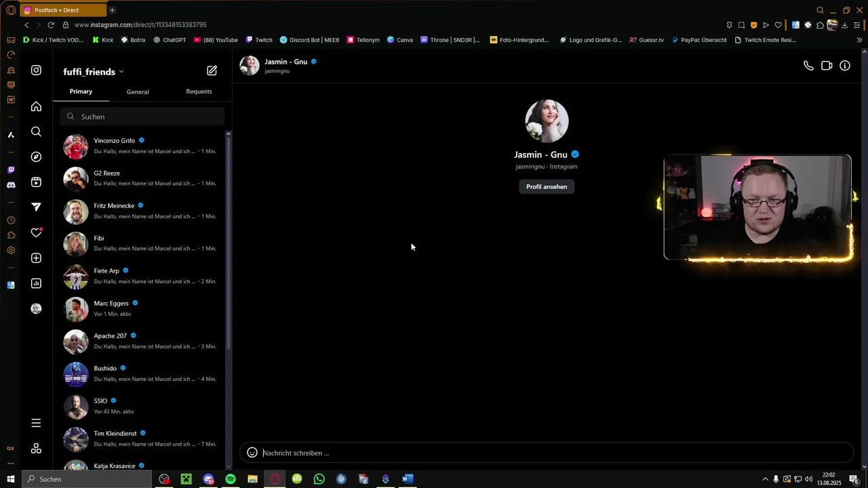Open Fritz Meinecke conversation

point(140,211)
